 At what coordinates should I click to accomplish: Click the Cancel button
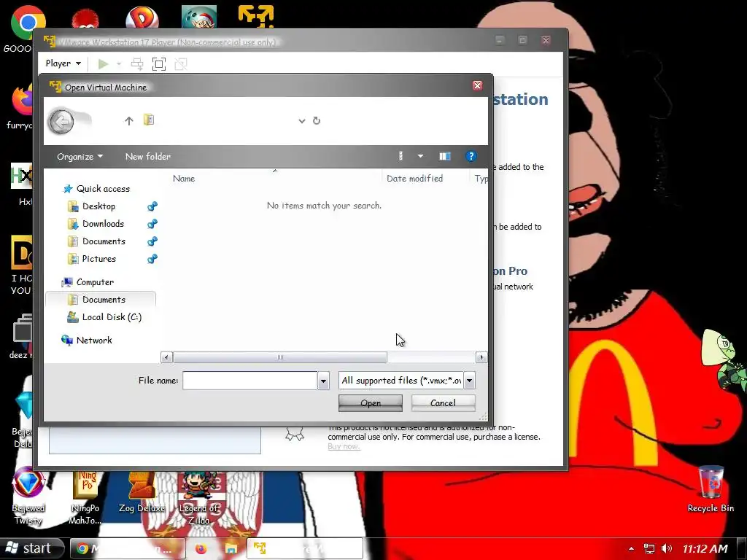pos(443,403)
